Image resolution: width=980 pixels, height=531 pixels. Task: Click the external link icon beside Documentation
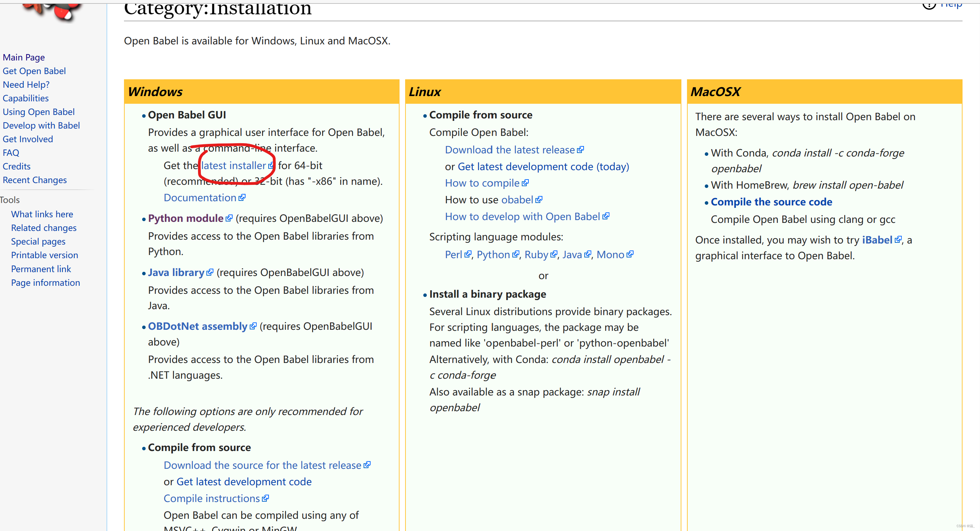tap(242, 198)
